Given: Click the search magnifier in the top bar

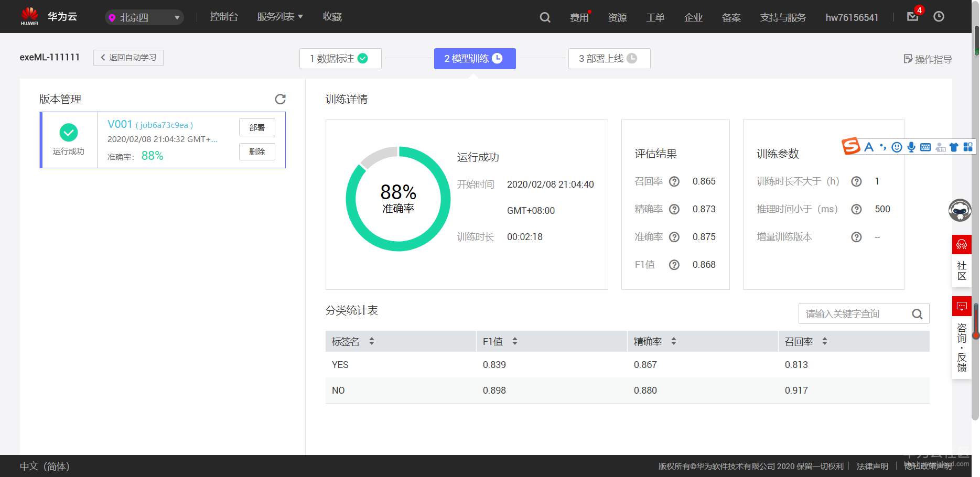Looking at the screenshot, I should tap(545, 17).
